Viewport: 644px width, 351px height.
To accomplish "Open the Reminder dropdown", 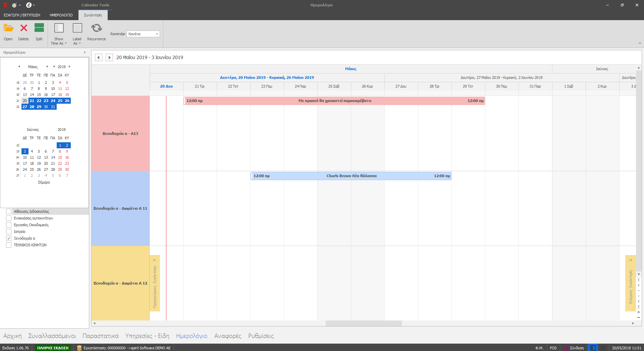I will pyautogui.click(x=157, y=34).
